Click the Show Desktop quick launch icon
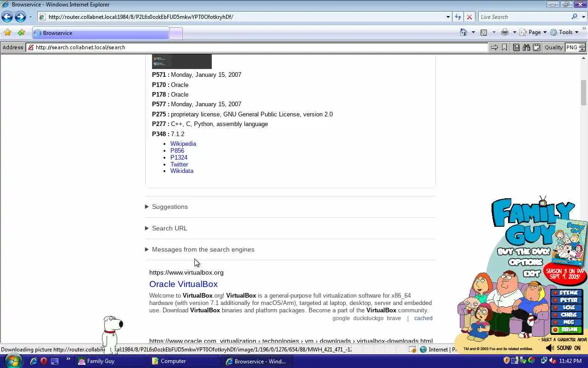The width and height of the screenshot is (588, 368). [55, 361]
